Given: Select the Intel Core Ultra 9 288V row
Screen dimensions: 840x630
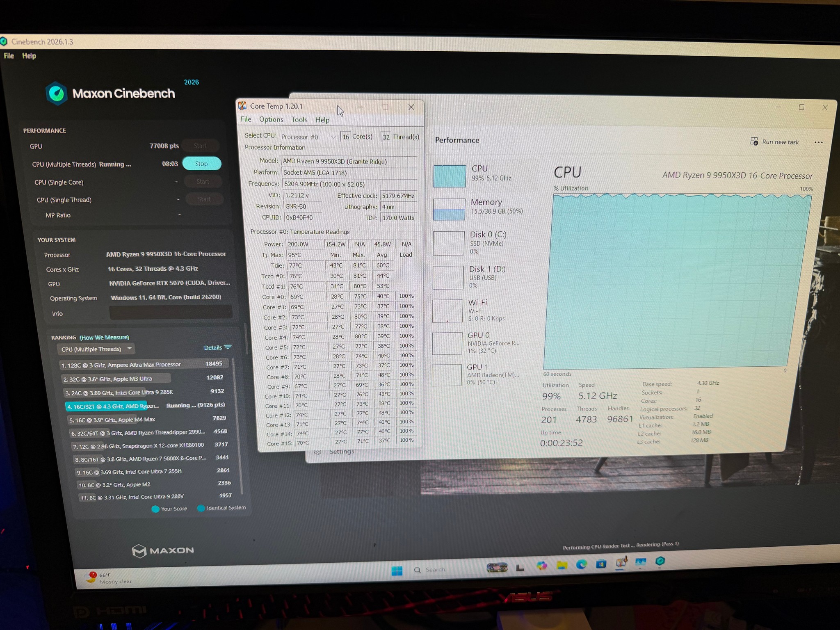Looking at the screenshot, I should [x=156, y=497].
